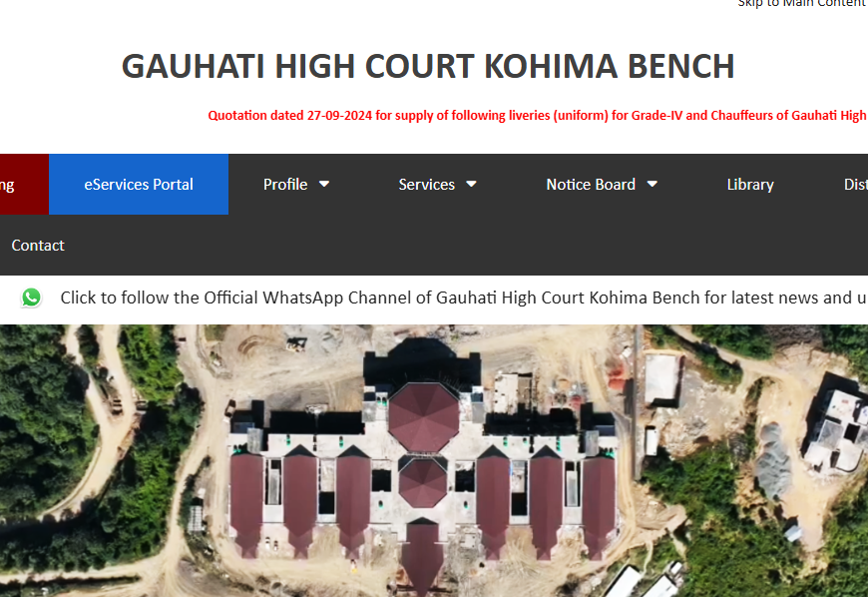
Task: Click the aerial court building banner image
Action: (434, 461)
